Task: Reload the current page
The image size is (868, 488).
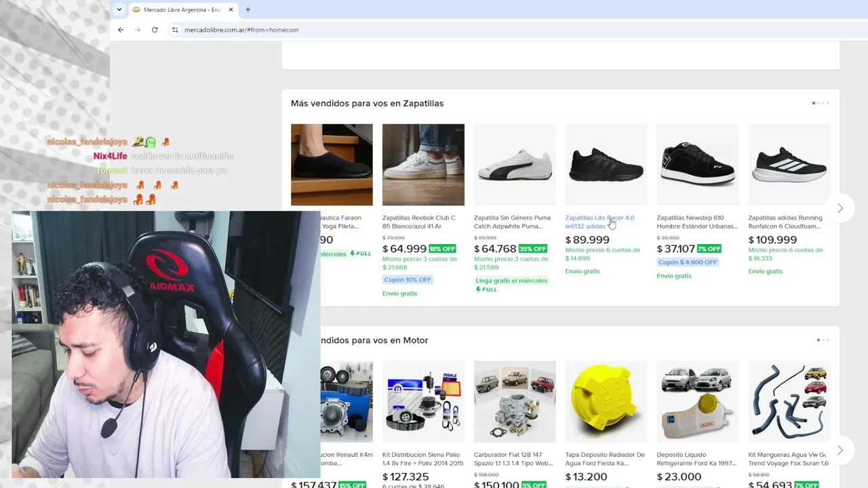Action: 155,30
